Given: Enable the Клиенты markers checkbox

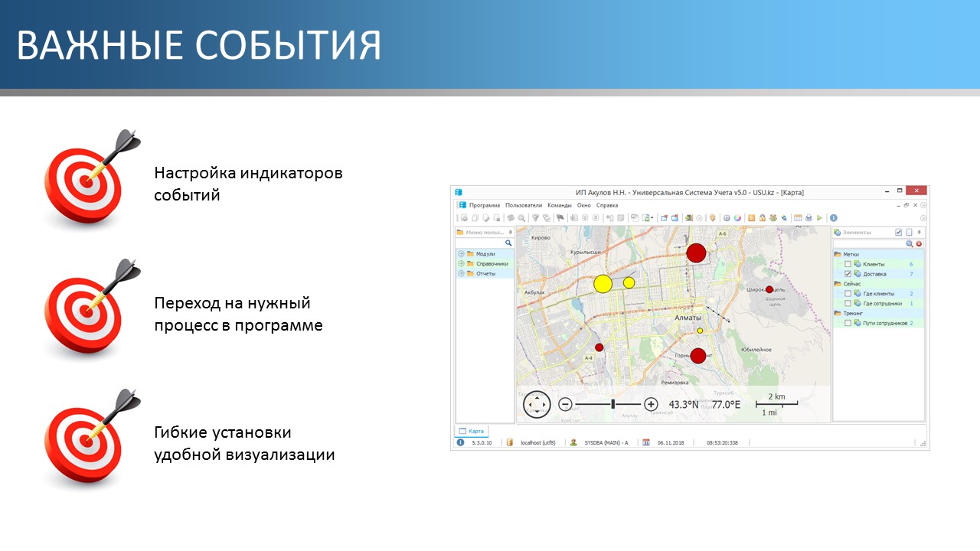Looking at the screenshot, I should click(848, 264).
